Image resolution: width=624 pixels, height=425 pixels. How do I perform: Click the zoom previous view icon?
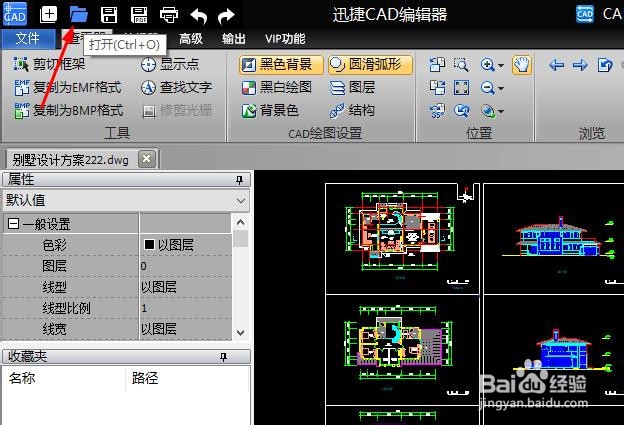pos(461,111)
